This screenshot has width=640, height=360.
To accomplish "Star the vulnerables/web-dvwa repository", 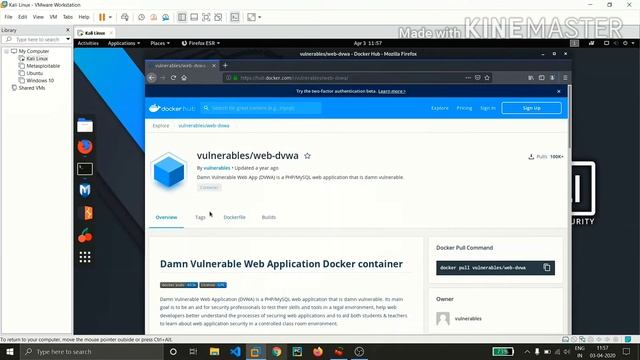I will click(x=307, y=156).
